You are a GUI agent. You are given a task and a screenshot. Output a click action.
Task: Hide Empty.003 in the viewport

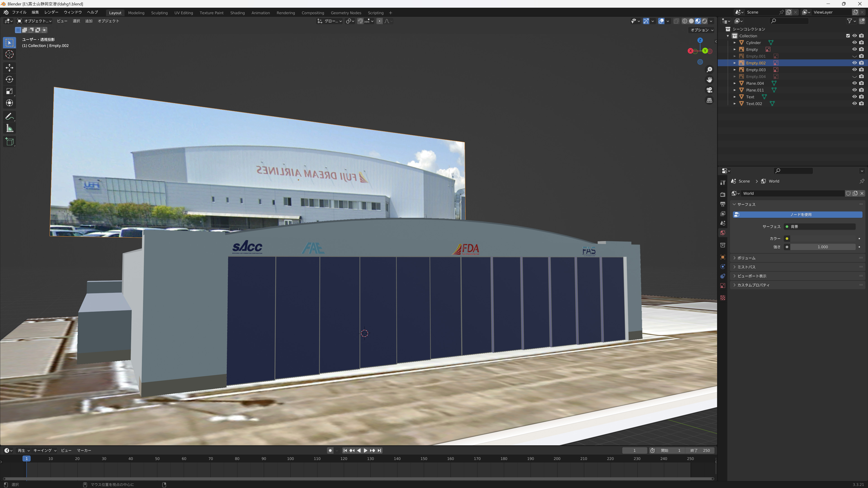pos(854,70)
